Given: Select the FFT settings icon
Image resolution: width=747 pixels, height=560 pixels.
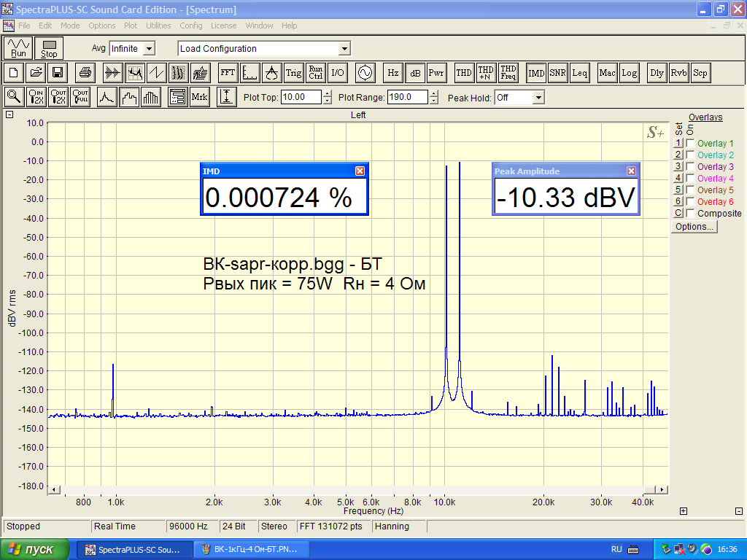Looking at the screenshot, I should (228, 73).
